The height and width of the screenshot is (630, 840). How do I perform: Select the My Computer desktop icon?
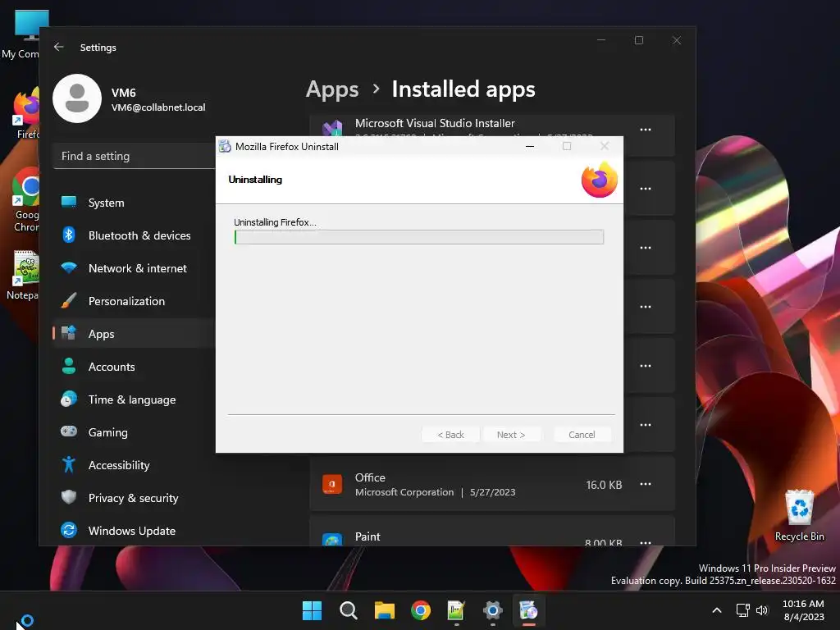click(21, 34)
